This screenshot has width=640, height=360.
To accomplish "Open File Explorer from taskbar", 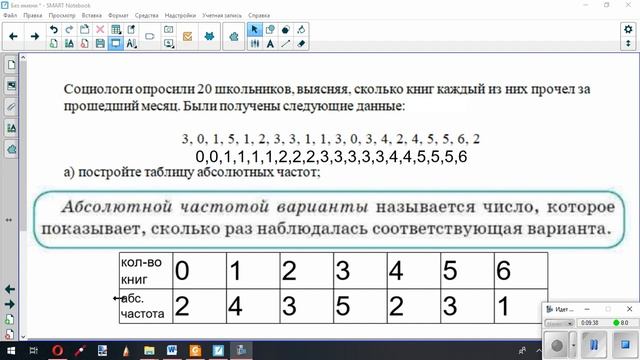I will click(149, 351).
